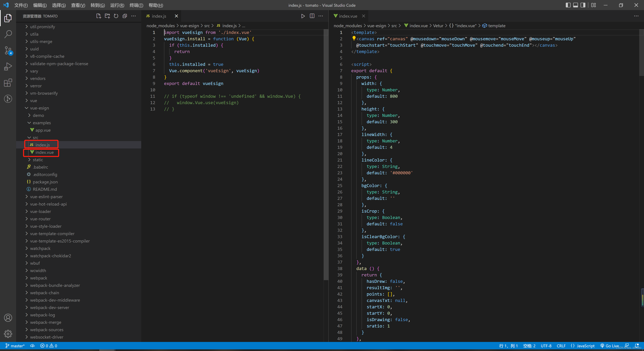
Task: Click the lightbulb code action icon
Action: (354, 38)
